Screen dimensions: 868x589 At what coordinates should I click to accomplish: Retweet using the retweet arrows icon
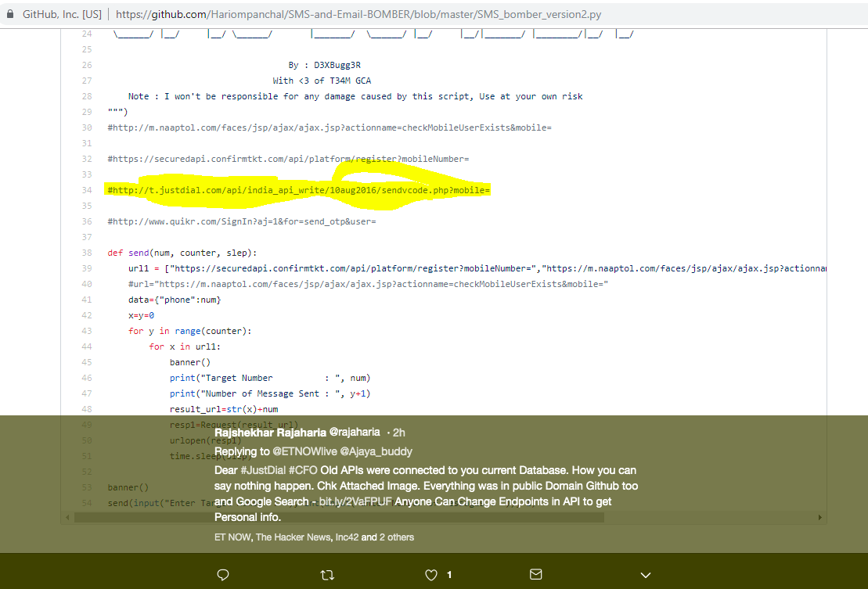click(328, 575)
